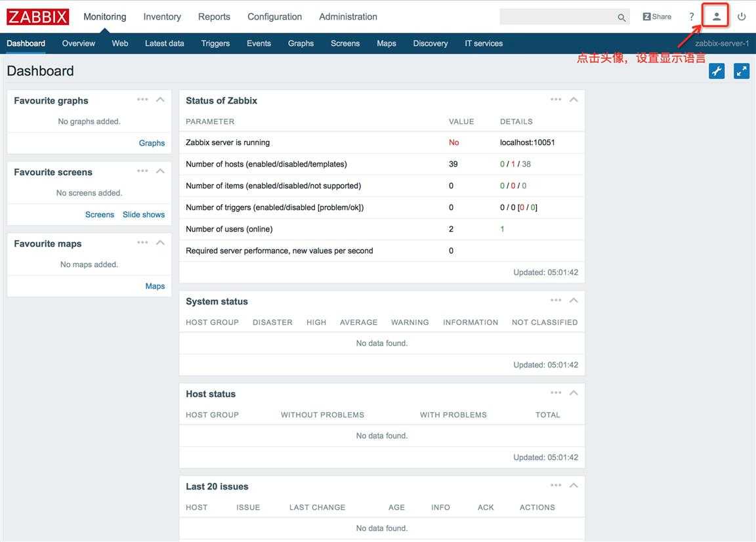Image resolution: width=756 pixels, height=542 pixels.
Task: Collapse the Favourite maps widget
Action: tap(160, 242)
